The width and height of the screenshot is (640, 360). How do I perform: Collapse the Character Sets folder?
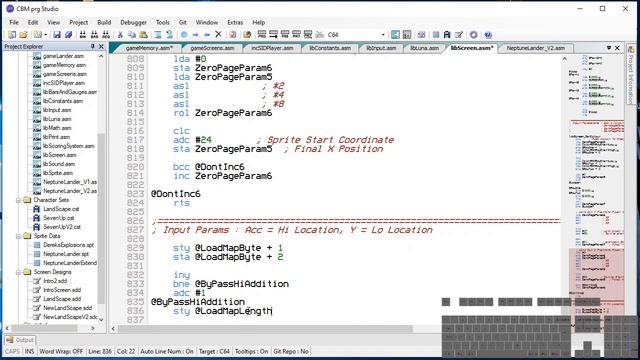(18, 200)
